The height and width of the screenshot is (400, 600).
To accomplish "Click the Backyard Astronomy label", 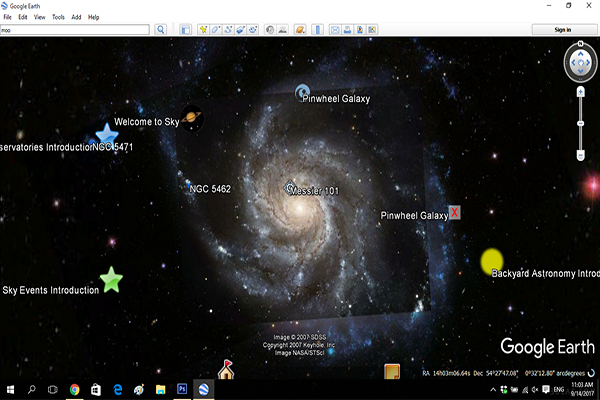I will pos(545,273).
